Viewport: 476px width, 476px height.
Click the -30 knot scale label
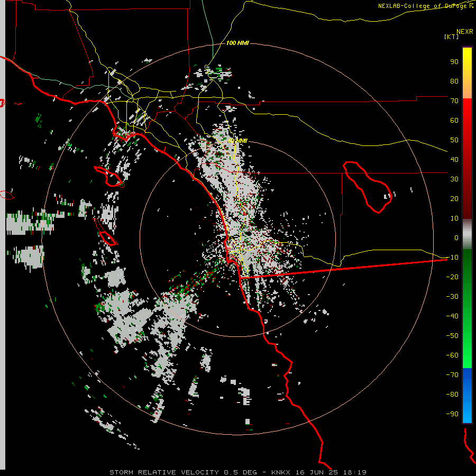click(x=452, y=297)
